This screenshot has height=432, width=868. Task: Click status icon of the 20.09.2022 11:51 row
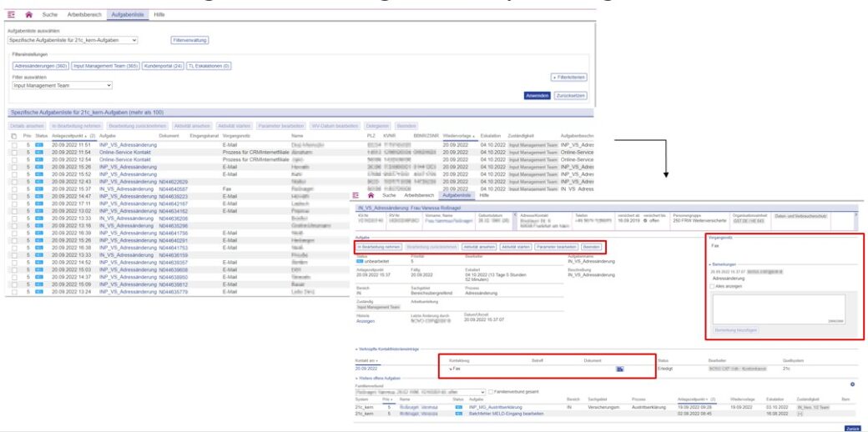coord(38,145)
